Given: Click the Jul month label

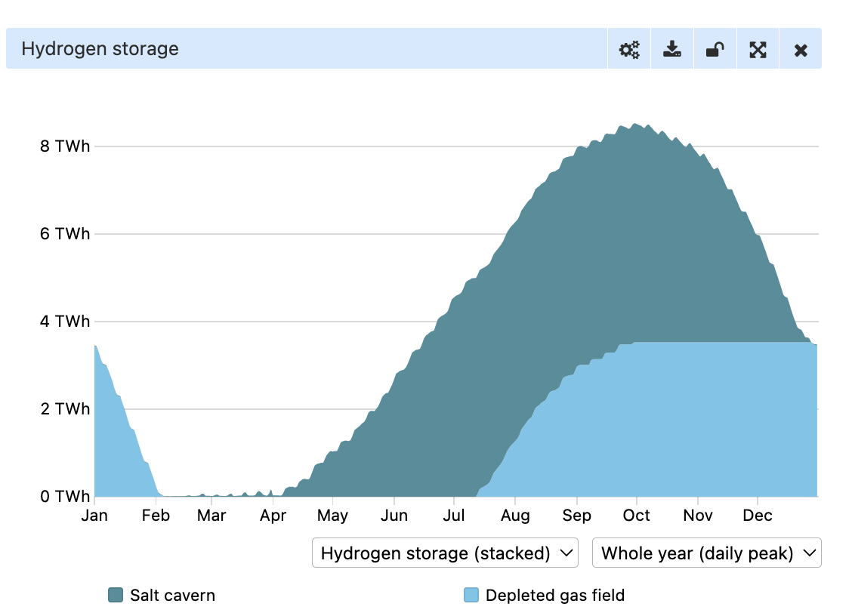Looking at the screenshot, I should 454,516.
